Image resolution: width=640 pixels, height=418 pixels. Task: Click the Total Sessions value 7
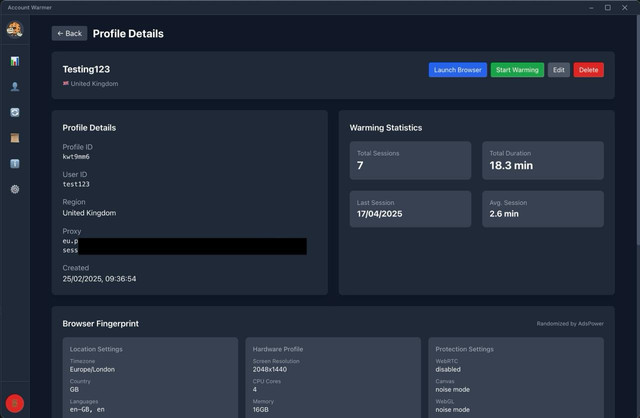coord(360,165)
